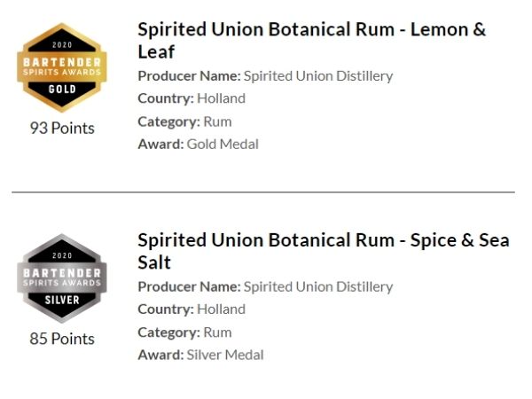
Task: Select the 93 Points score text
Action: [62, 129]
